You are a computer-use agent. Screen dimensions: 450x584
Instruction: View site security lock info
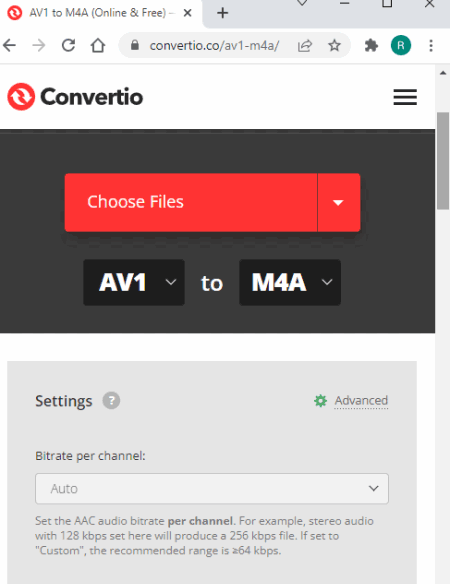pyautogui.click(x=135, y=45)
